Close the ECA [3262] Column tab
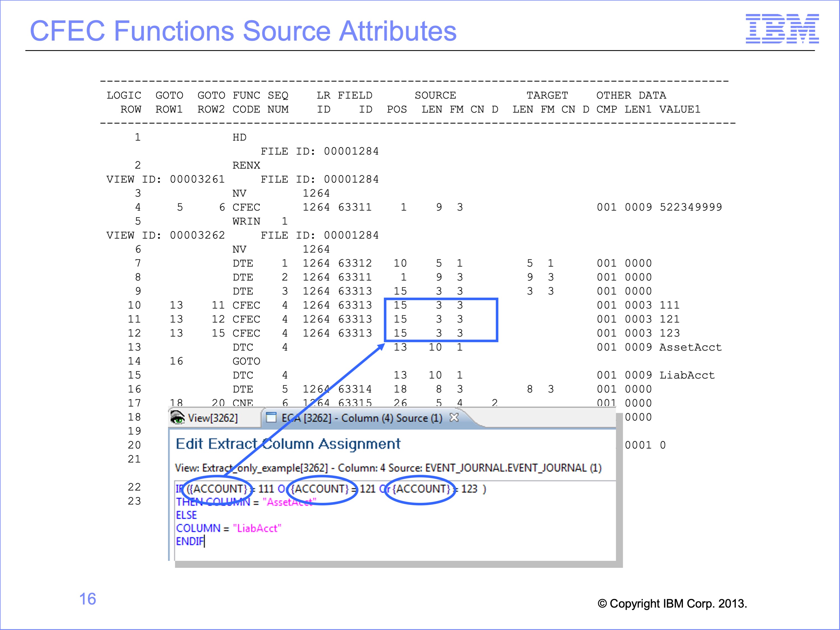 (454, 417)
